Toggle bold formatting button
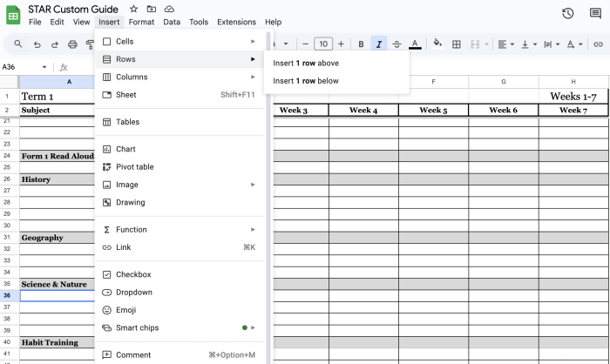610x364 pixels. click(361, 44)
